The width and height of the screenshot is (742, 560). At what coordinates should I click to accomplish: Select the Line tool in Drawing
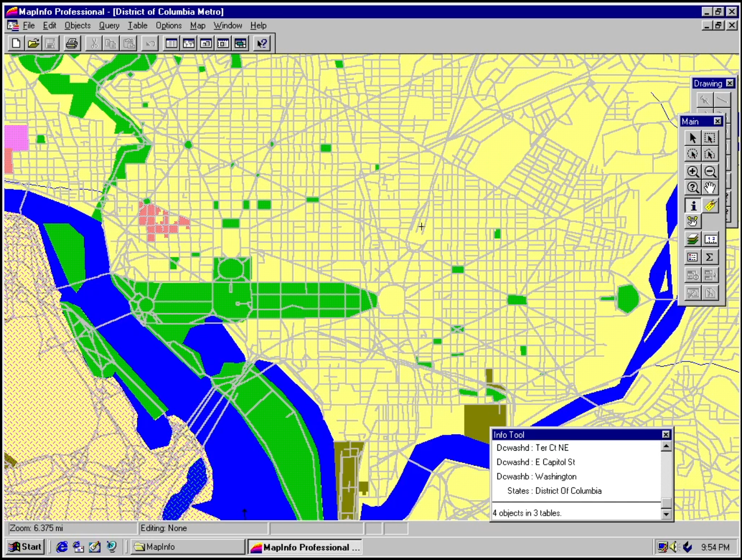click(x=721, y=100)
